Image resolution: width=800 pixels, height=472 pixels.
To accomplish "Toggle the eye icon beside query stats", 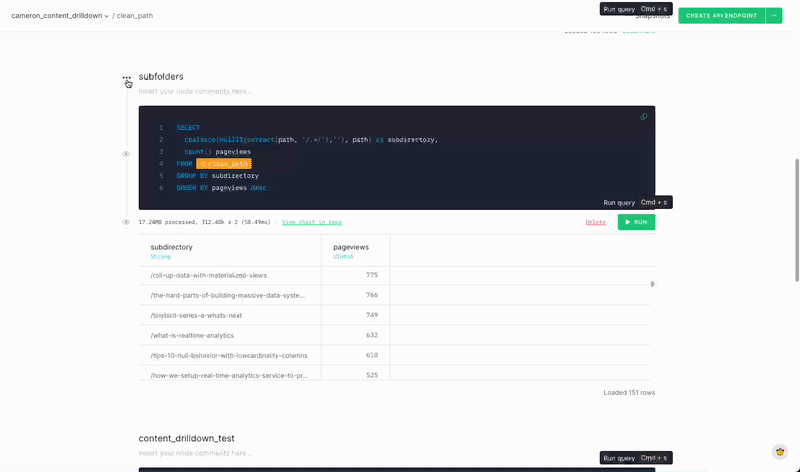I will click(126, 222).
